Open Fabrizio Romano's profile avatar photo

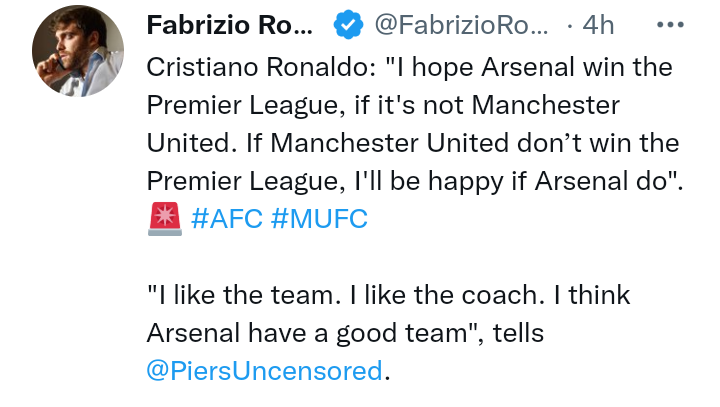tap(78, 51)
